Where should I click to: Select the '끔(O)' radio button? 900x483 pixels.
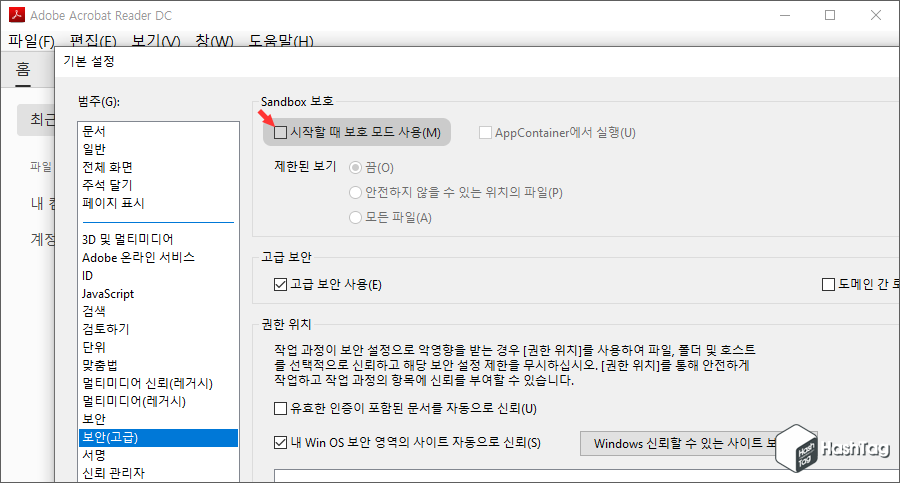pos(355,168)
